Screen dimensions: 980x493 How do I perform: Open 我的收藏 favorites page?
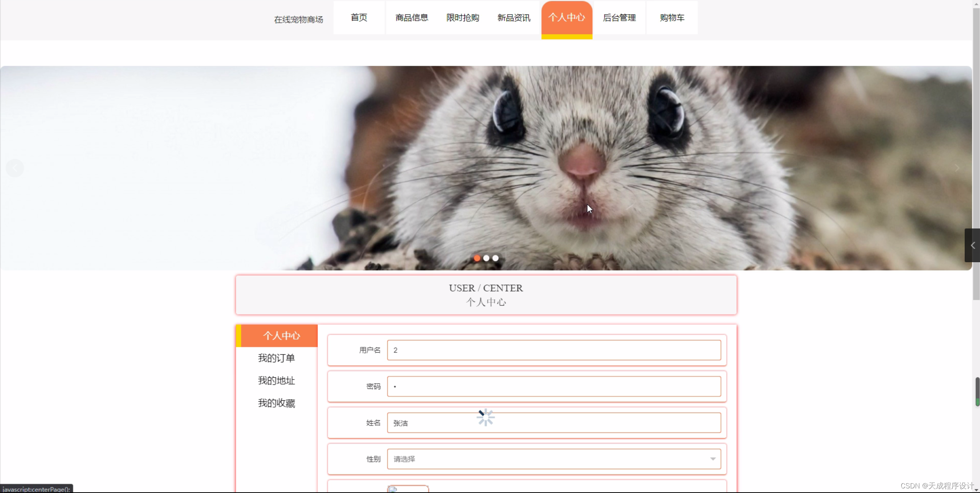(x=276, y=403)
